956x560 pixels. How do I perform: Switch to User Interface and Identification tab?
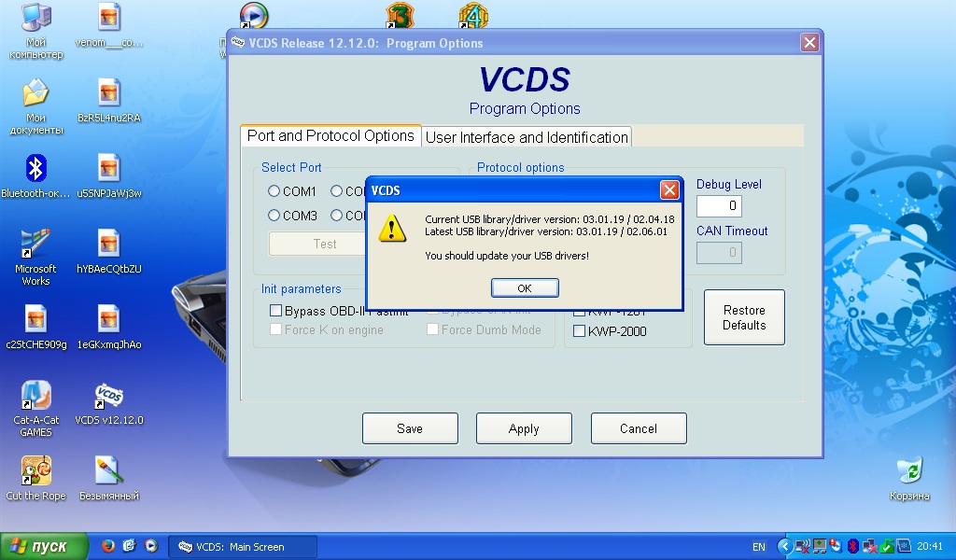click(527, 137)
